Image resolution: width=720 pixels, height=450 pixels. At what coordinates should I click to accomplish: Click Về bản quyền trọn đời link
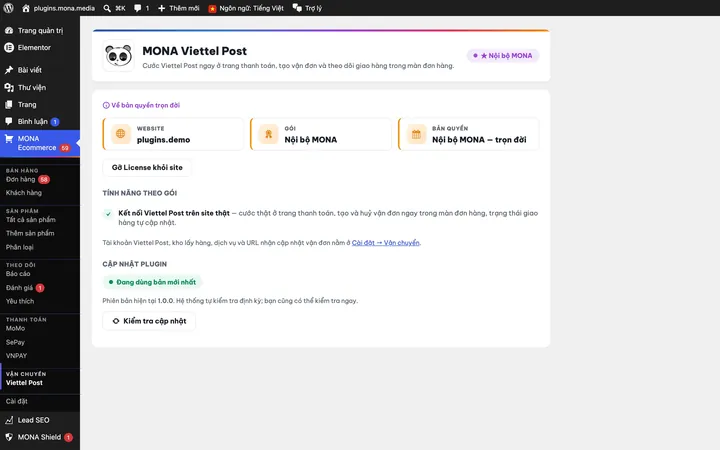[x=146, y=105]
